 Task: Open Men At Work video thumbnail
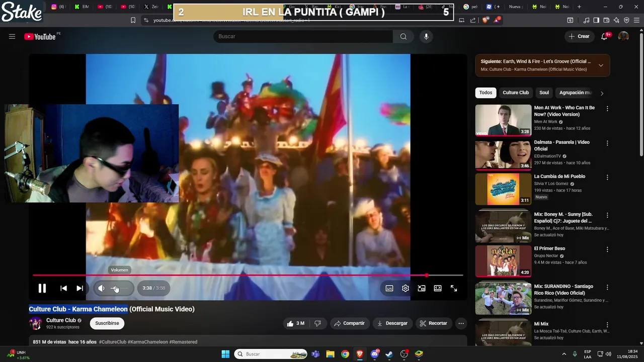coord(503,120)
